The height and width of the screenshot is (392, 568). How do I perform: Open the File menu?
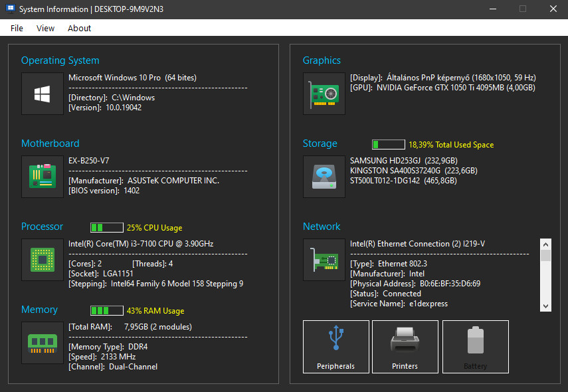coord(17,29)
